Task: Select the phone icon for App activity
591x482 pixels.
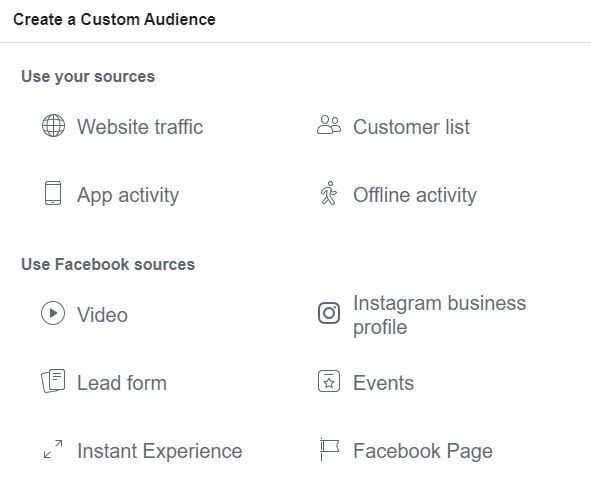Action: (53, 193)
